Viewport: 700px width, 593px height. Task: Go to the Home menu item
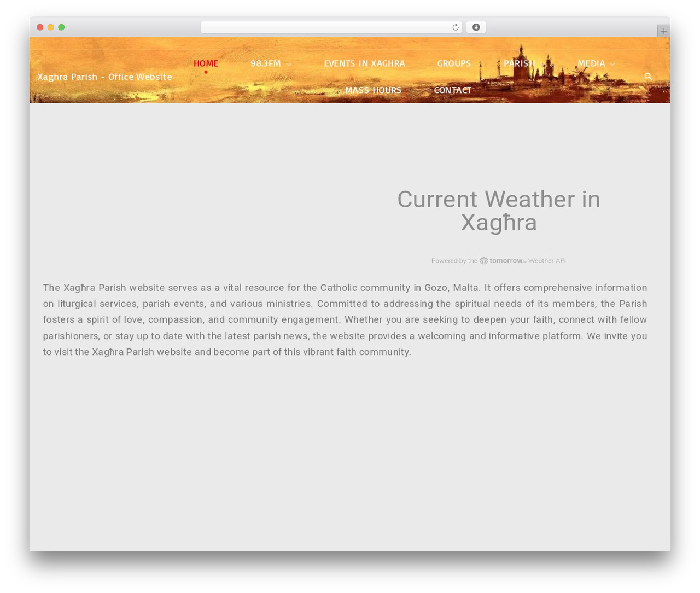[x=206, y=63]
